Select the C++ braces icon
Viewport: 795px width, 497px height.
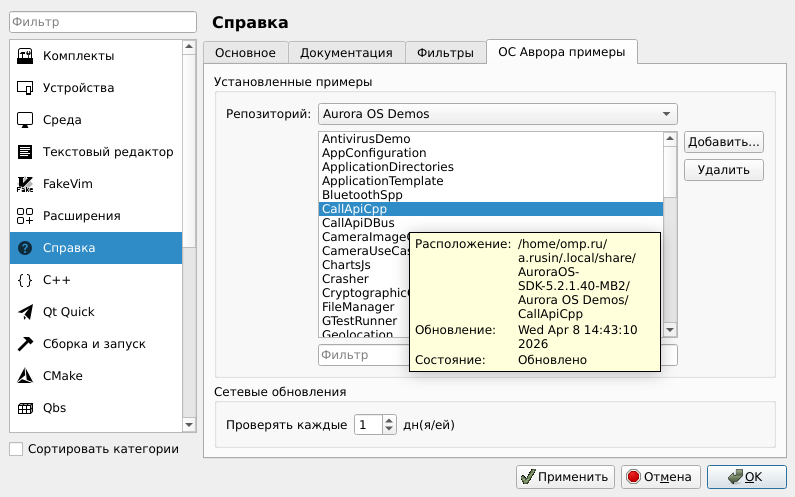click(x=25, y=280)
